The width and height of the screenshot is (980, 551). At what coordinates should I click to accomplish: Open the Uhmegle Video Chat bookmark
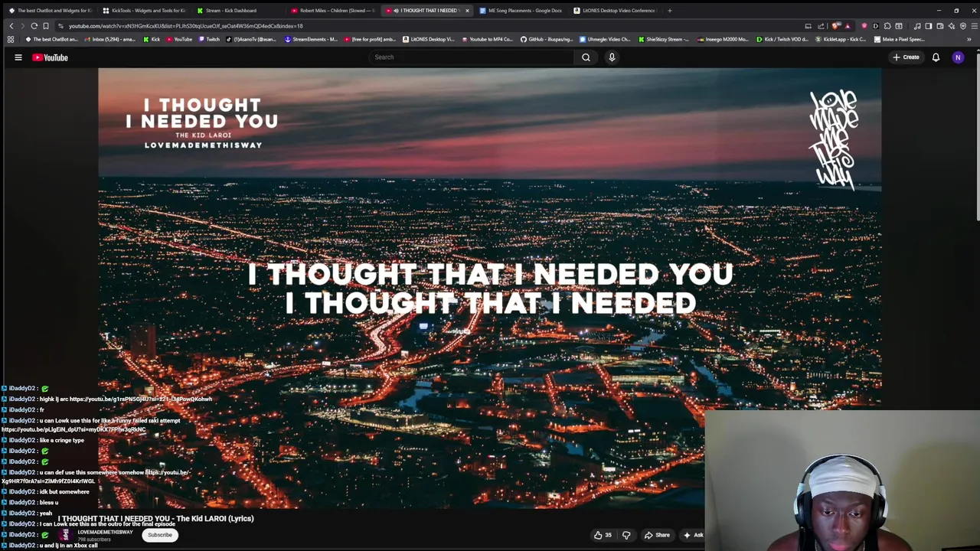point(605,39)
